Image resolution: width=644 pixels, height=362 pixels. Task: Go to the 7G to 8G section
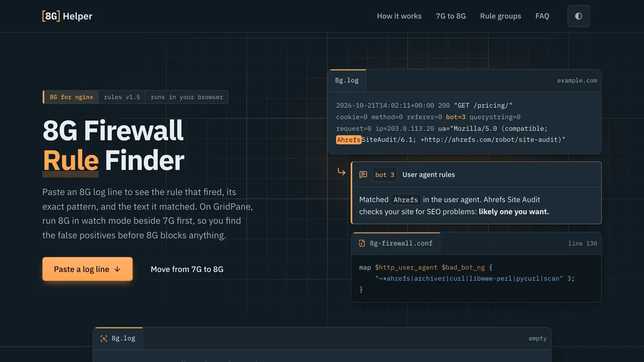pos(451,16)
